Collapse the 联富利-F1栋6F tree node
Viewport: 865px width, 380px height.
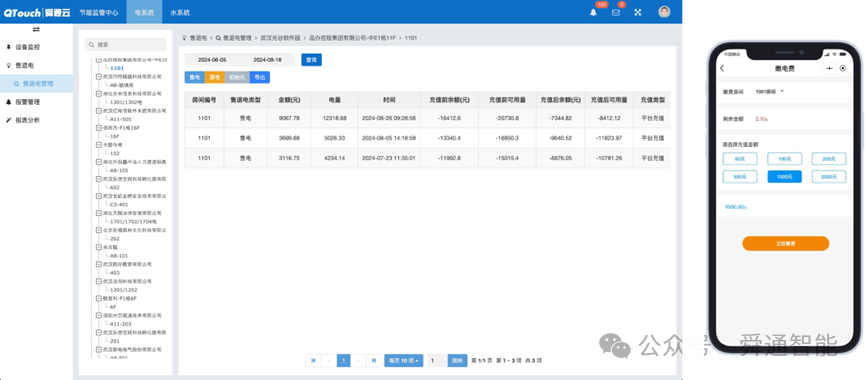[x=99, y=298]
